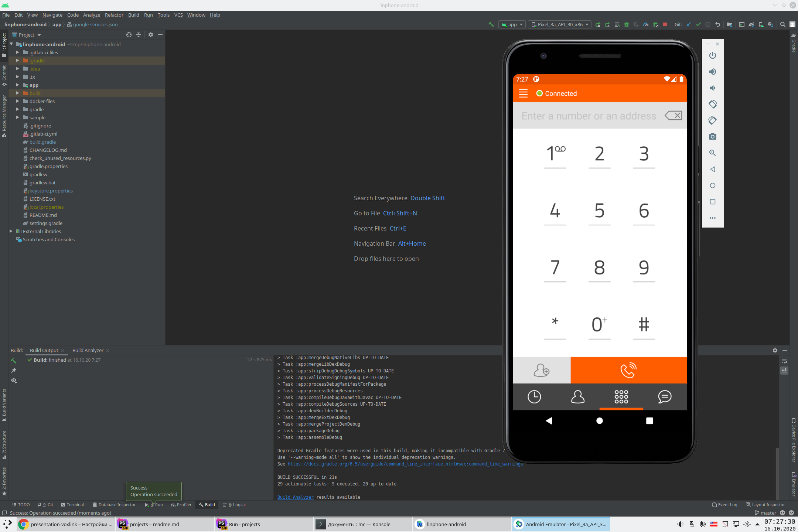This screenshot has width=798, height=532.
Task: Expand the docker-files folder
Action: (17, 101)
